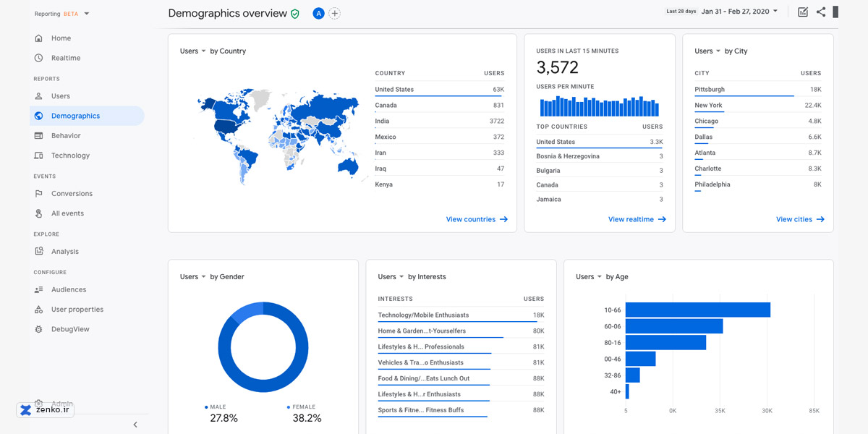The height and width of the screenshot is (434, 868).
Task: Open the View realtime link
Action: pos(637,219)
